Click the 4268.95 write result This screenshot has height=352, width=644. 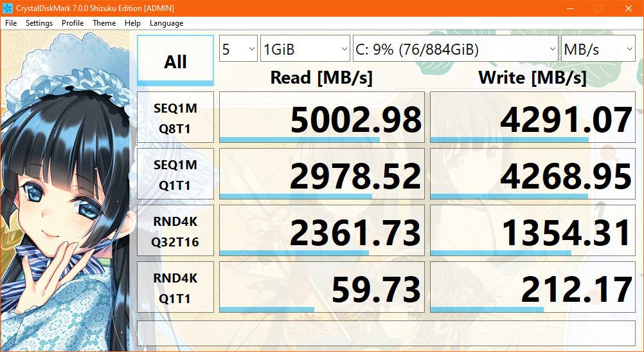point(533,174)
